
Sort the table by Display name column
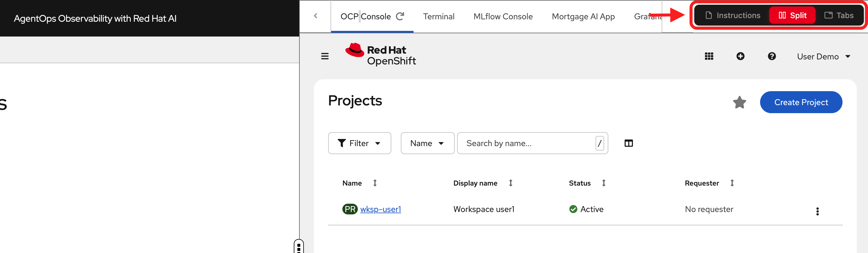(510, 183)
